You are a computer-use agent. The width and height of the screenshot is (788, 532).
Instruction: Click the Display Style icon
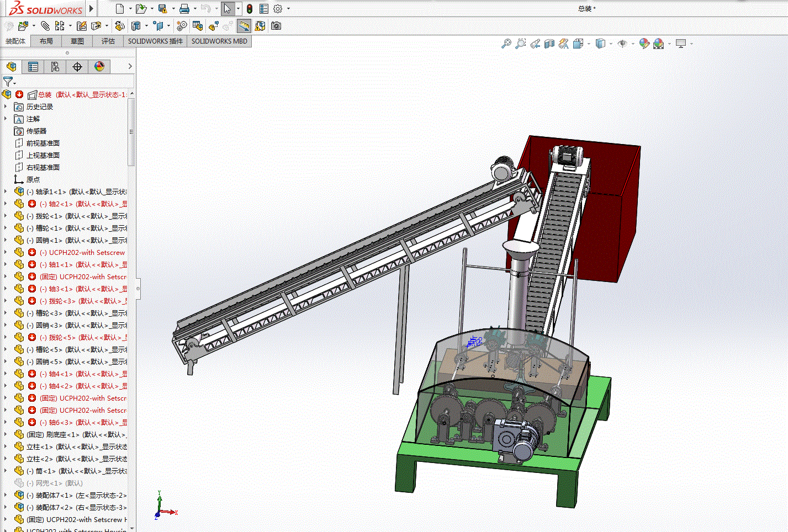[x=600, y=44]
